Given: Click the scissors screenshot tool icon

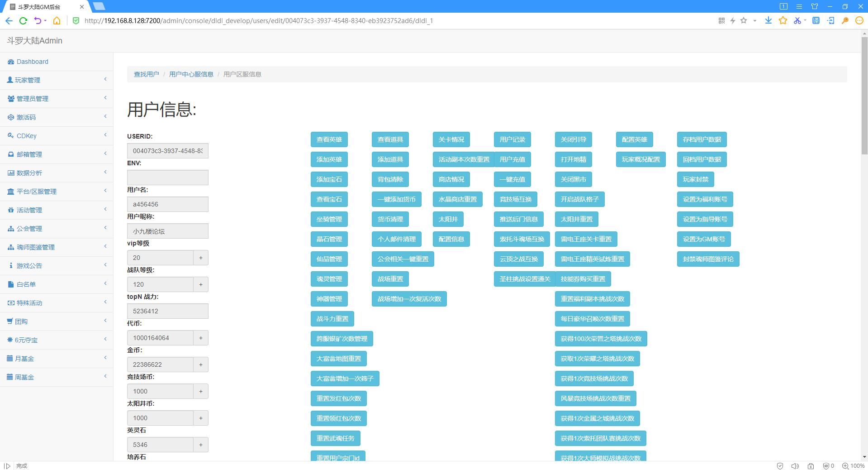Looking at the screenshot, I should click(x=797, y=20).
